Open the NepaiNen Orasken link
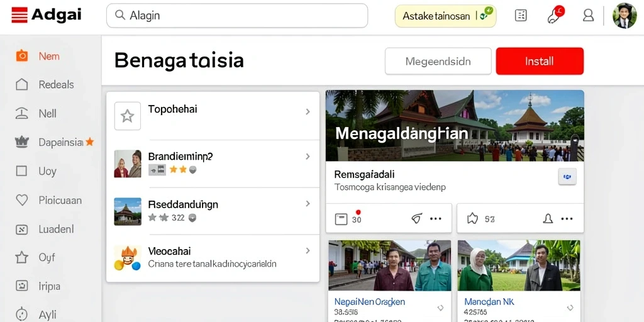 point(370,302)
